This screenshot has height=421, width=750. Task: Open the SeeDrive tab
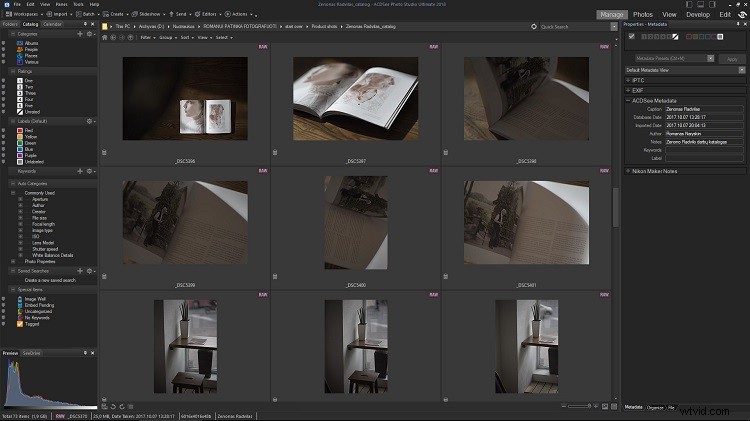click(32, 353)
